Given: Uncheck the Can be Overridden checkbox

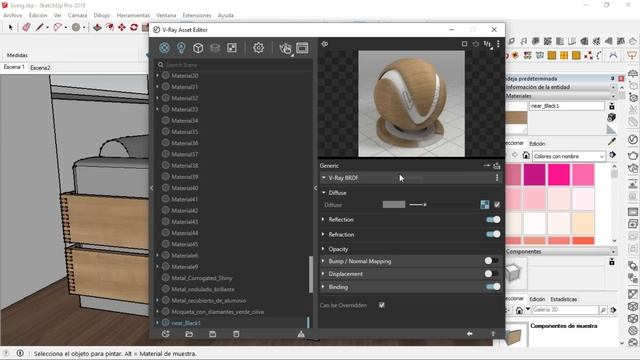Looking at the screenshot, I should pyautogui.click(x=382, y=305).
